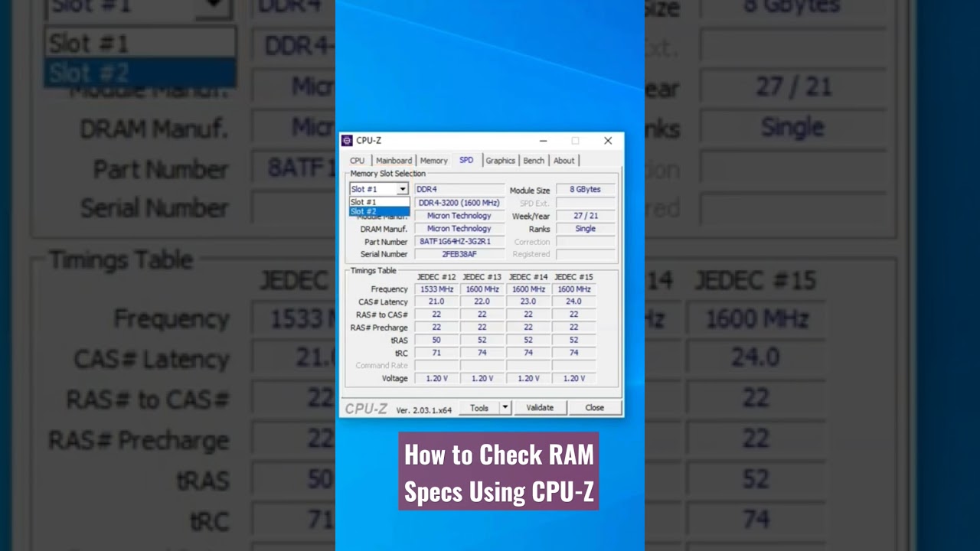Click JEDEC #12 RAS# to CAS# value 22 in CPU-Z window
The height and width of the screenshot is (551, 980).
(436, 315)
